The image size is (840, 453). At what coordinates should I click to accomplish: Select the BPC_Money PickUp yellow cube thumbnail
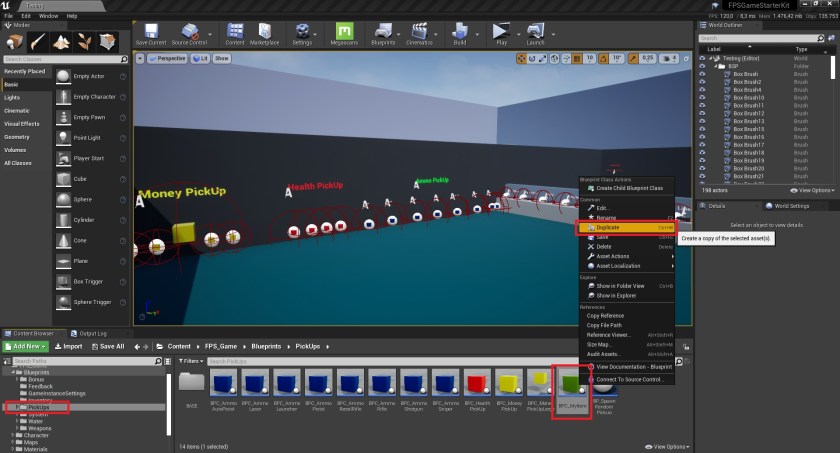point(510,385)
